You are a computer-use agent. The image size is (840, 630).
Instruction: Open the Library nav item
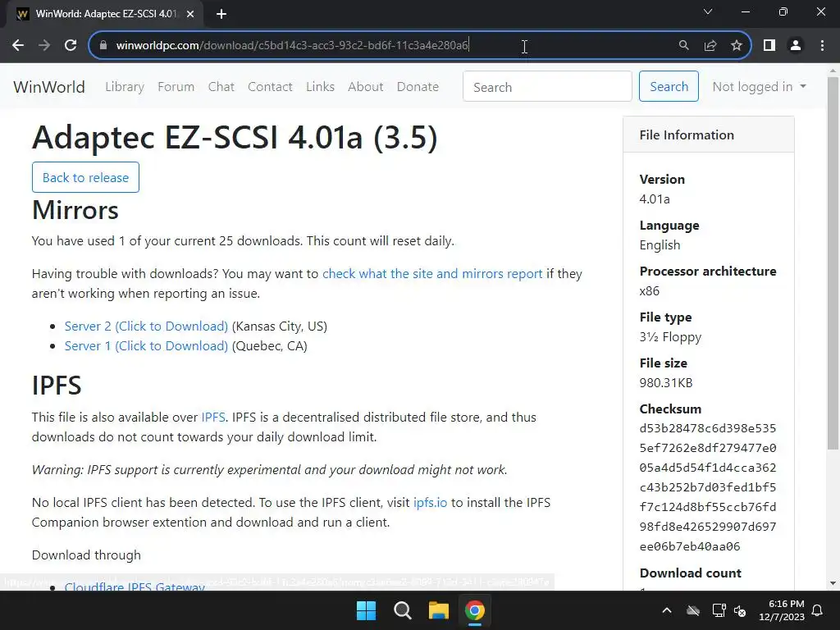125,87
